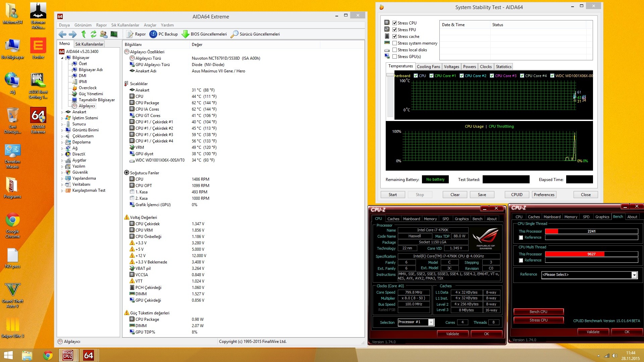Click the refresh icon in AIDA64 toolbar
This screenshot has height=362, width=644.
coord(93,34)
